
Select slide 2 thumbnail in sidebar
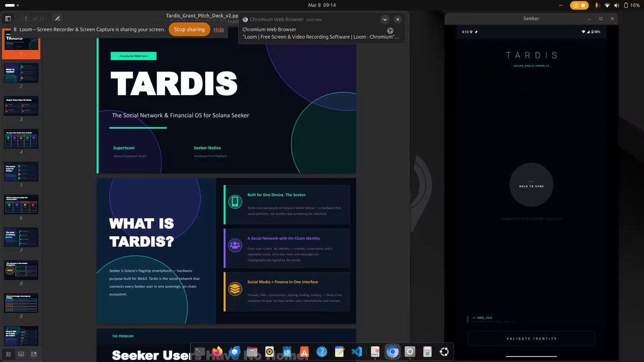click(21, 73)
